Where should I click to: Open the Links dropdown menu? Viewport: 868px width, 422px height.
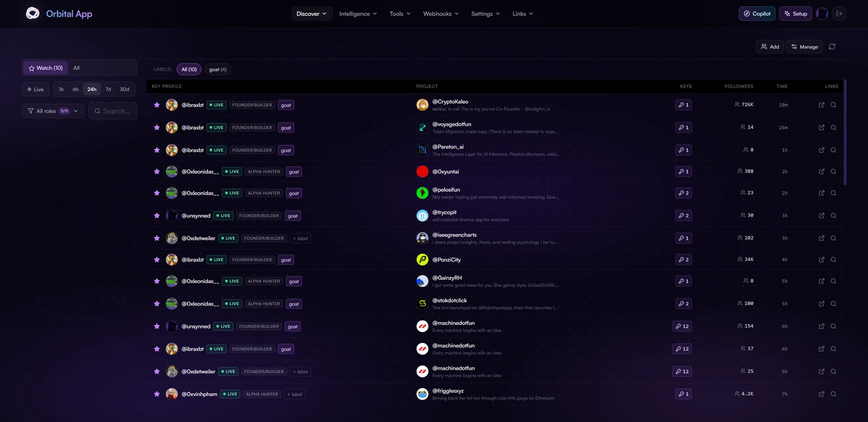(x=522, y=14)
